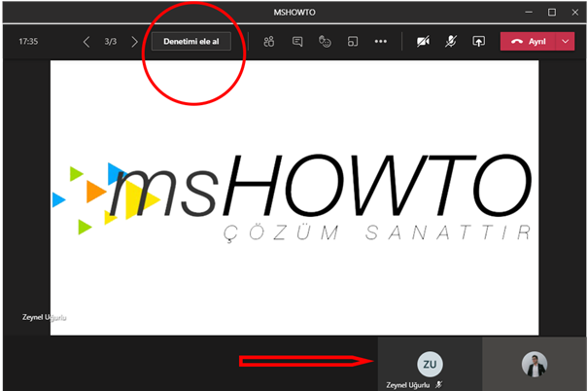Screen dimensions: 588x391
Task: Minimize the MSHOWTO meeting window
Action: [529, 13]
